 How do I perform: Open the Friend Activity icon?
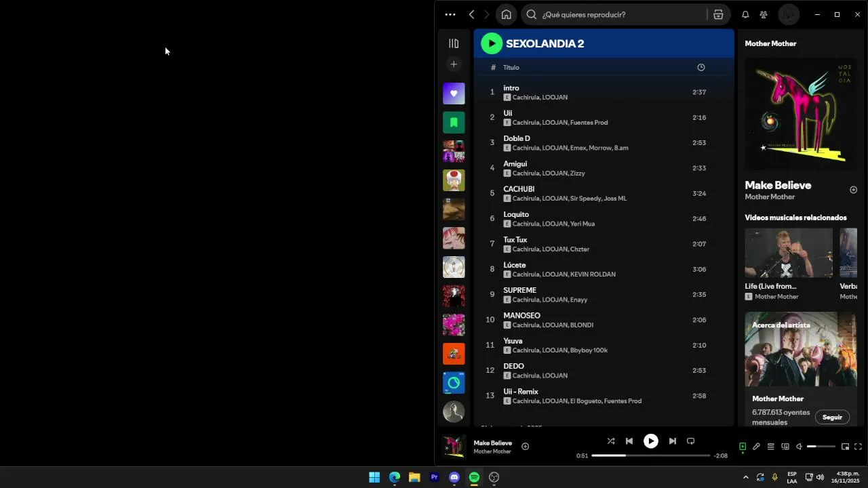(x=764, y=14)
